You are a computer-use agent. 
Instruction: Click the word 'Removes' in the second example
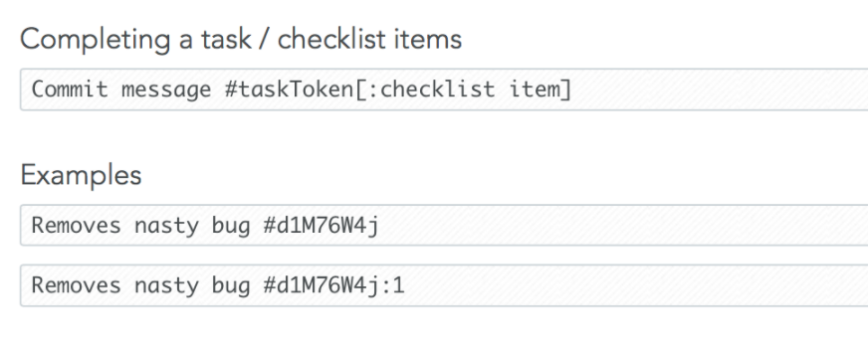coord(76,285)
